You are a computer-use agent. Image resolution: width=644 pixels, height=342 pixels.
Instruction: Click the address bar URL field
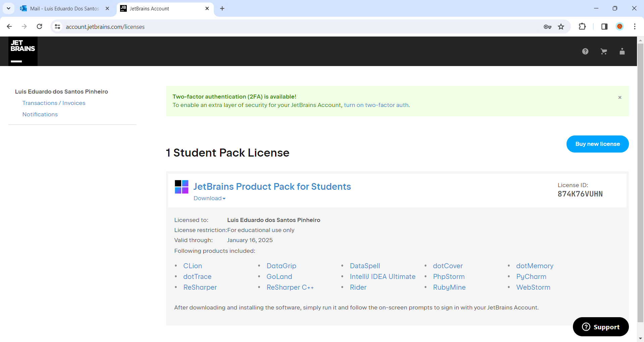[302, 26]
